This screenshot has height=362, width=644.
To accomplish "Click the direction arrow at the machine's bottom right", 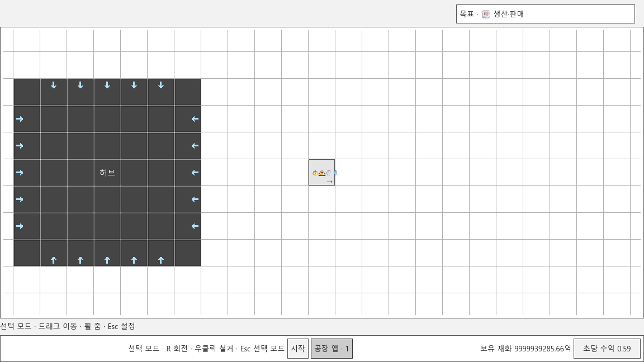I will click(329, 182).
